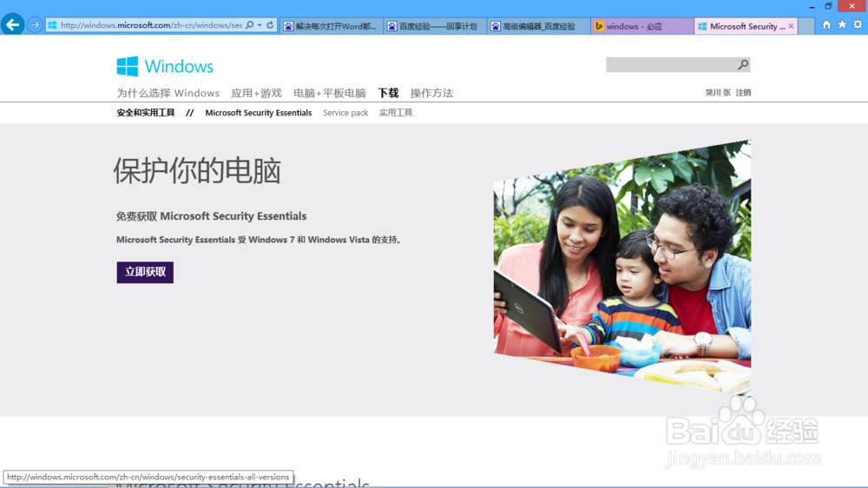The height and width of the screenshot is (488, 868).
Task: Click the browser Home icon
Action: (x=826, y=25)
